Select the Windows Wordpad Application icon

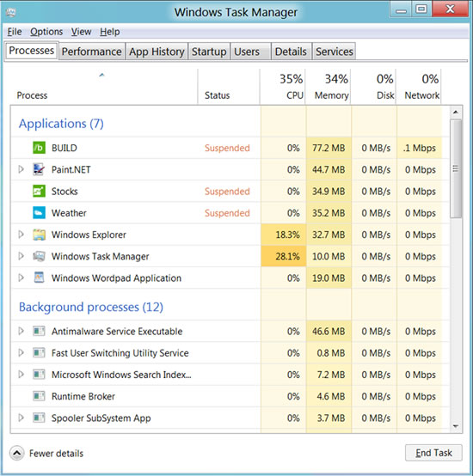click(x=39, y=278)
